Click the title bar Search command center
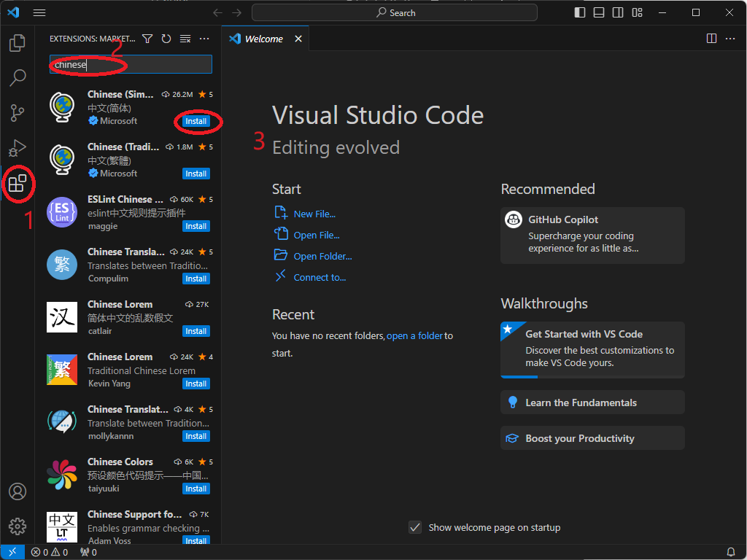The height and width of the screenshot is (560, 747). [395, 13]
